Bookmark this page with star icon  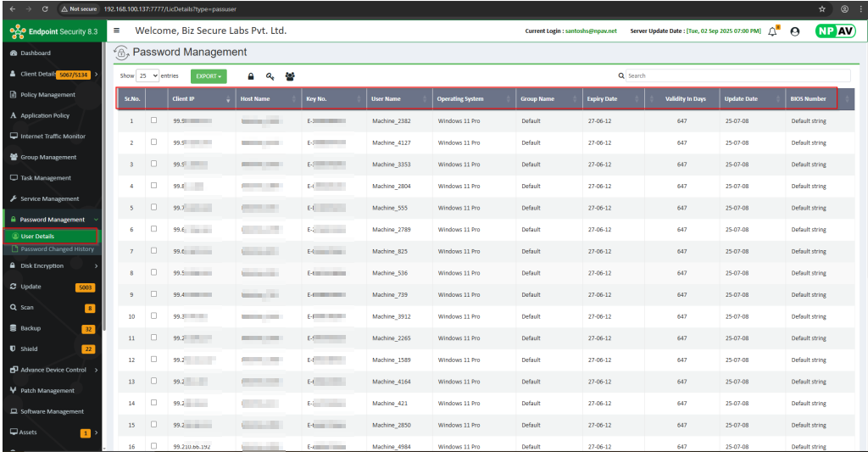coord(822,8)
